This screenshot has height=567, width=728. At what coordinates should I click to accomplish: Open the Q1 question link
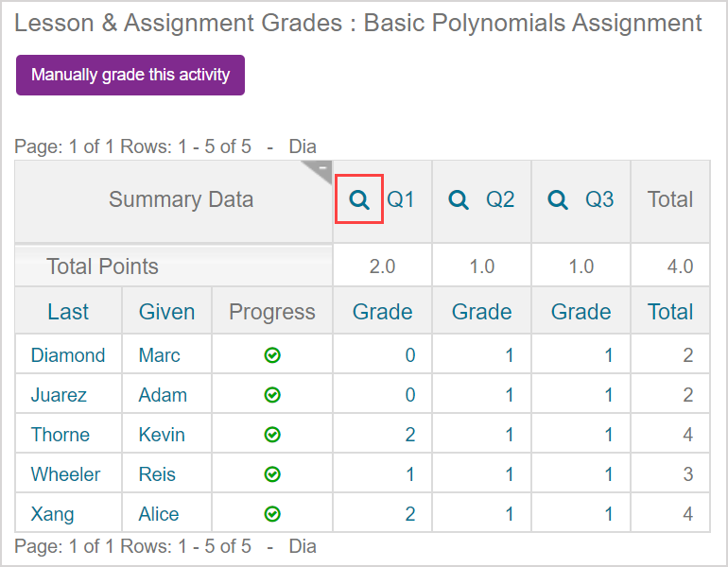pyautogui.click(x=401, y=199)
